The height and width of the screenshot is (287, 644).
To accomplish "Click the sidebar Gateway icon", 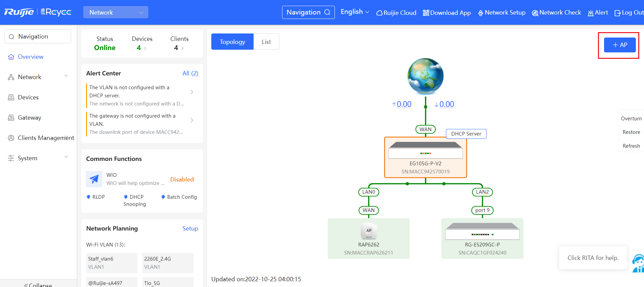I will [x=11, y=118].
